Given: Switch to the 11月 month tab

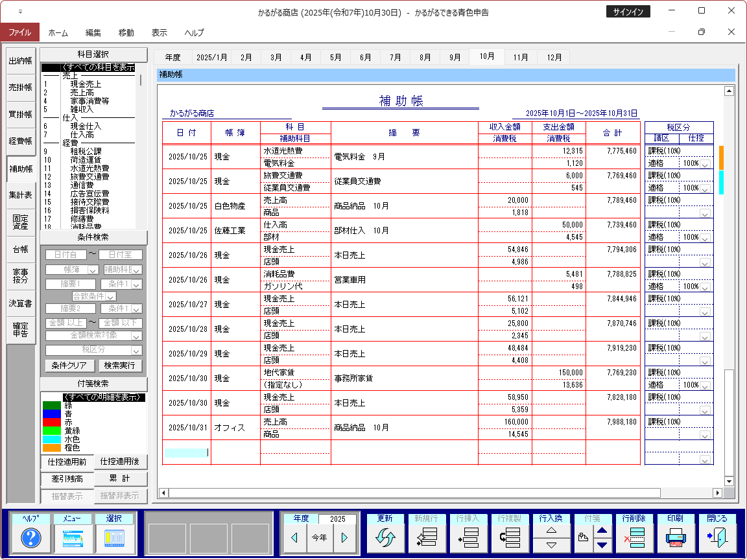Looking at the screenshot, I should pos(521,57).
